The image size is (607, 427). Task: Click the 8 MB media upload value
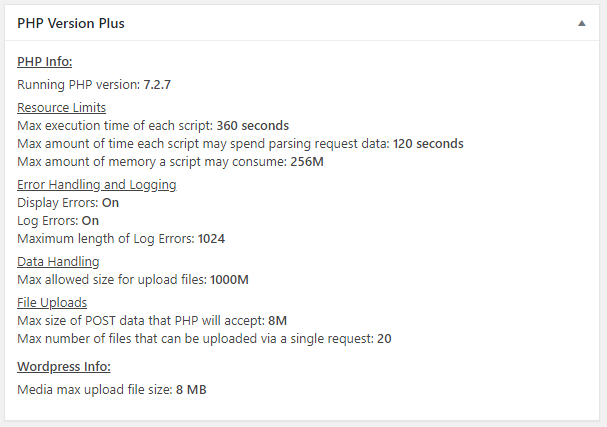(x=191, y=389)
